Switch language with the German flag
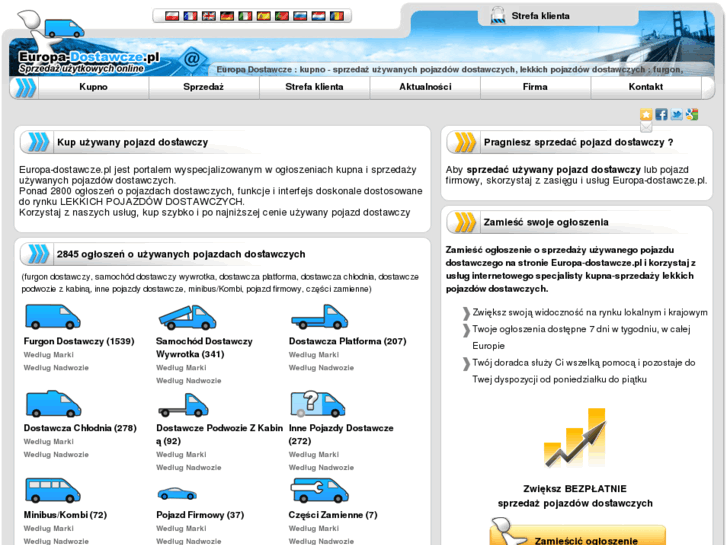Viewport: 727px width, 545px height. [227, 16]
